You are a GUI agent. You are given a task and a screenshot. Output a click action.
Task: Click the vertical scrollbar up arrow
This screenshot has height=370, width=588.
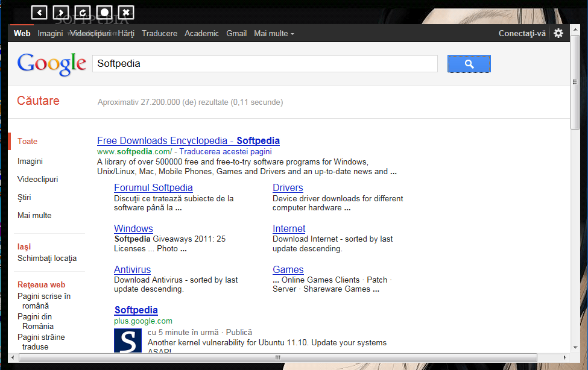click(575, 30)
